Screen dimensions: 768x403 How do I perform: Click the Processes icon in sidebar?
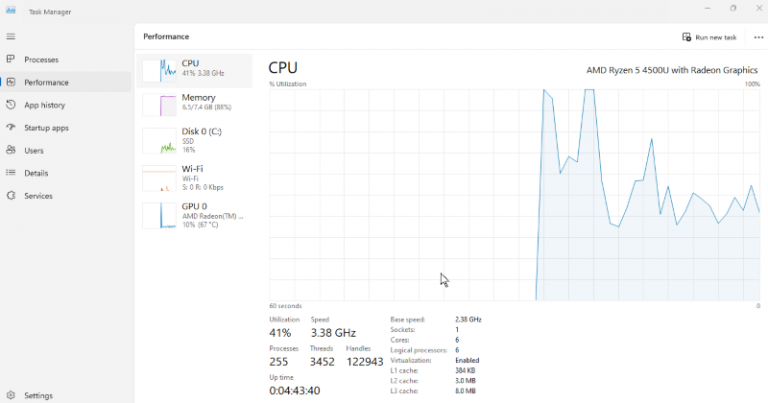[x=11, y=60]
